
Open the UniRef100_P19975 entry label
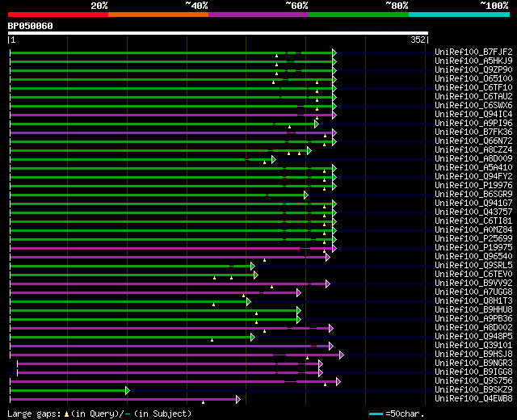pos(473,248)
